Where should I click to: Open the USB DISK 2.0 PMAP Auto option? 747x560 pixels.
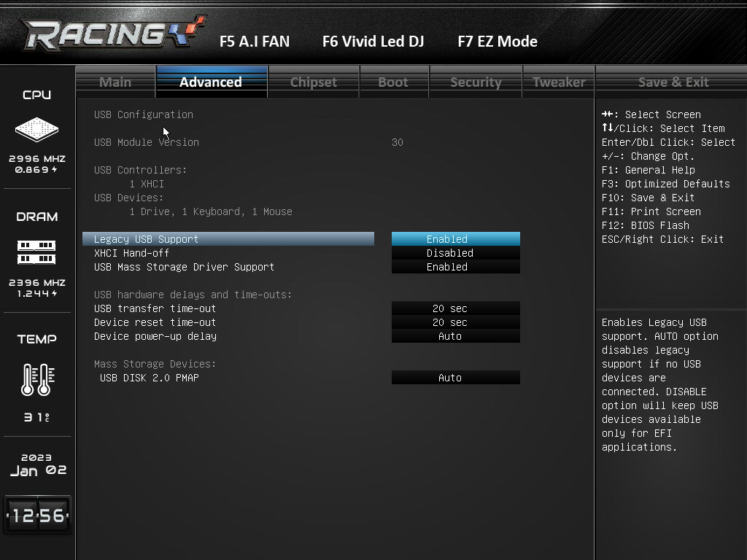[455, 378]
